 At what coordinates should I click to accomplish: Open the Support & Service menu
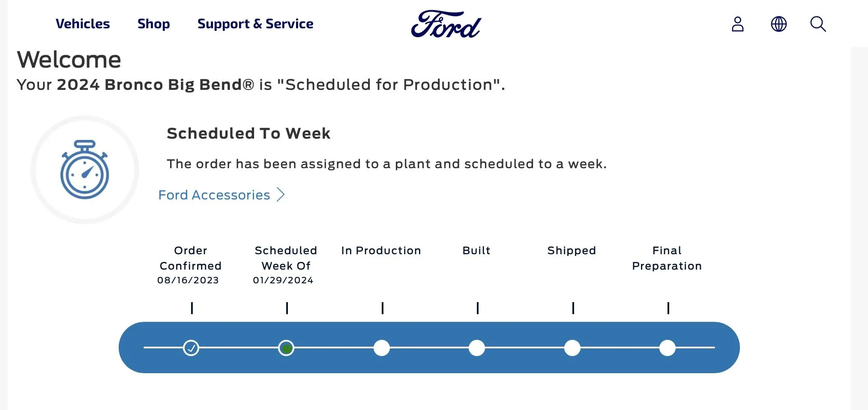(x=255, y=24)
